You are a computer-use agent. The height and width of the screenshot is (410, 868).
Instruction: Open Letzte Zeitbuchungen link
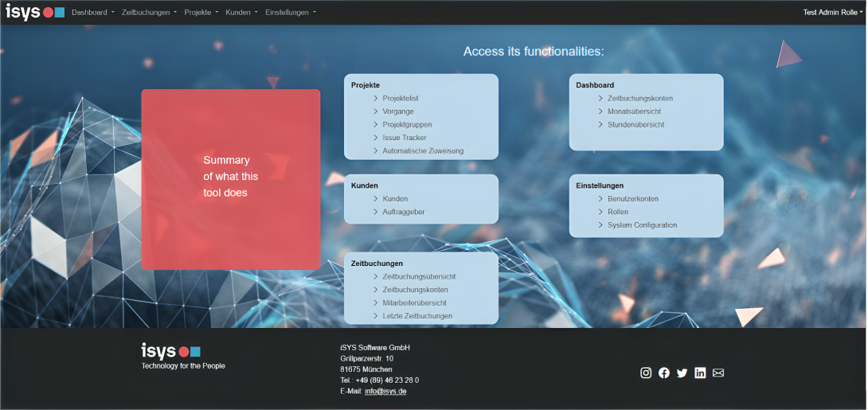417,316
